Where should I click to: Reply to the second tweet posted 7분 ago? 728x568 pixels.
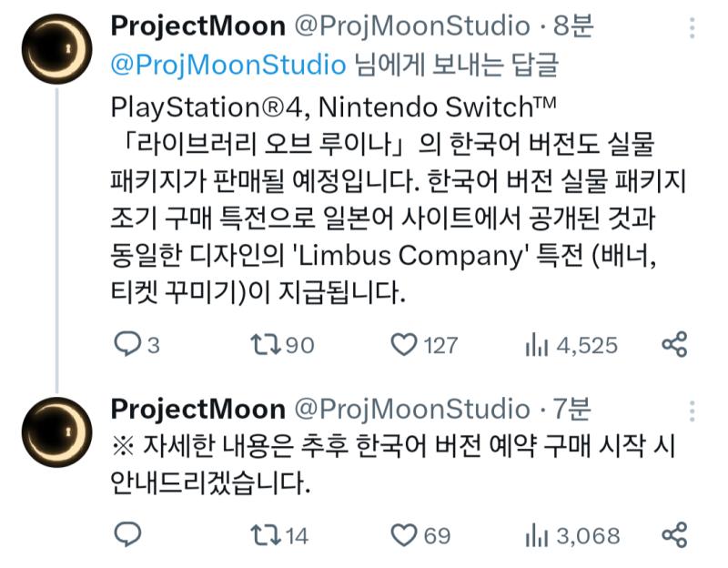pyautogui.click(x=127, y=534)
